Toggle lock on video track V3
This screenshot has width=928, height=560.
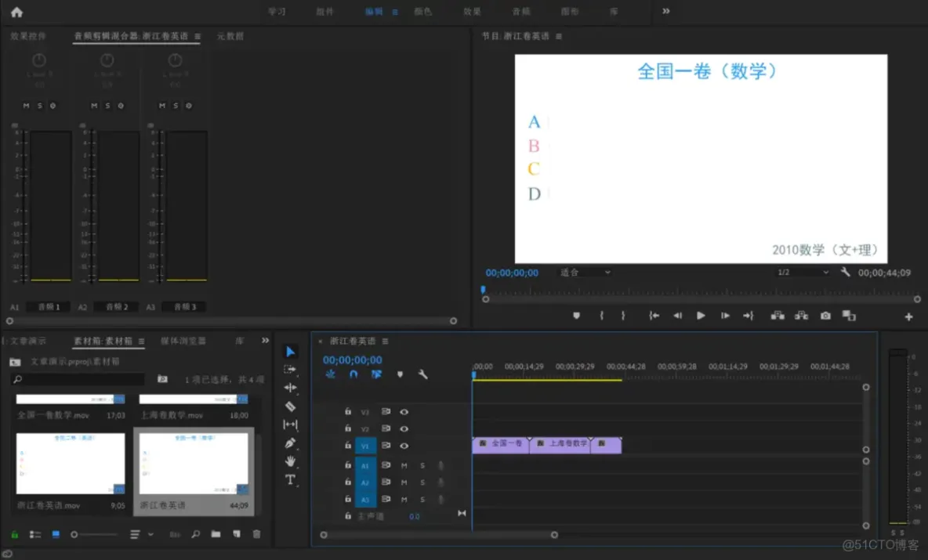[x=348, y=411]
